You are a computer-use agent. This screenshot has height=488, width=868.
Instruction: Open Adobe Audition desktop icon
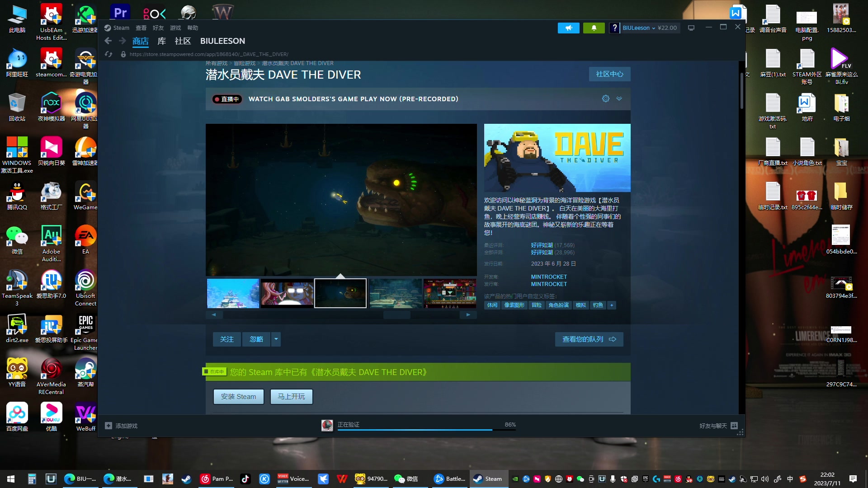[52, 243]
